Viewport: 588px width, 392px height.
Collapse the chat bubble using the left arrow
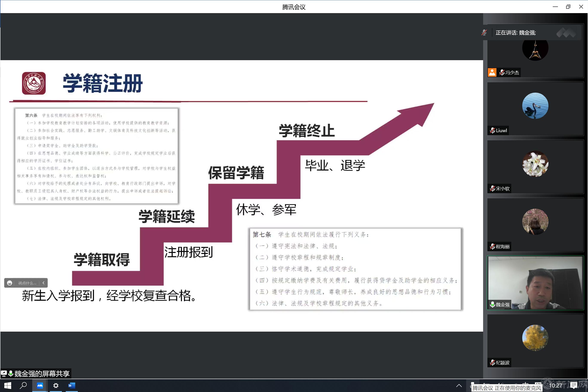pos(43,283)
